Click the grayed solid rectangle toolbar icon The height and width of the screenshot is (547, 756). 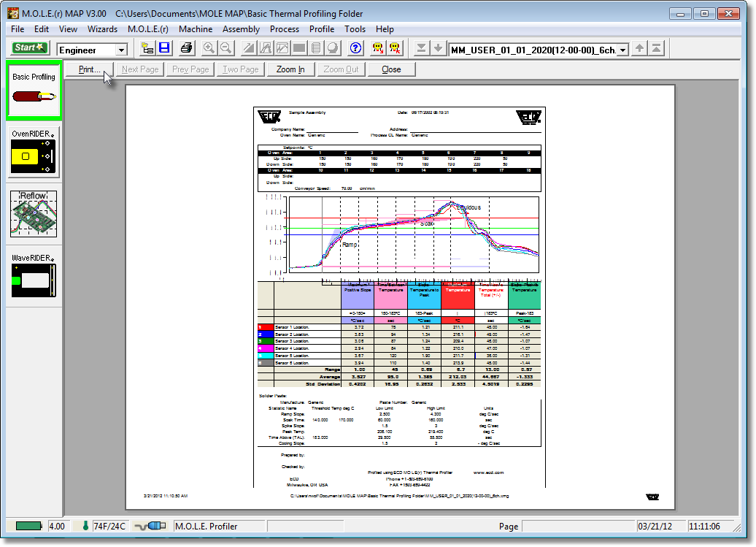[x=299, y=47]
